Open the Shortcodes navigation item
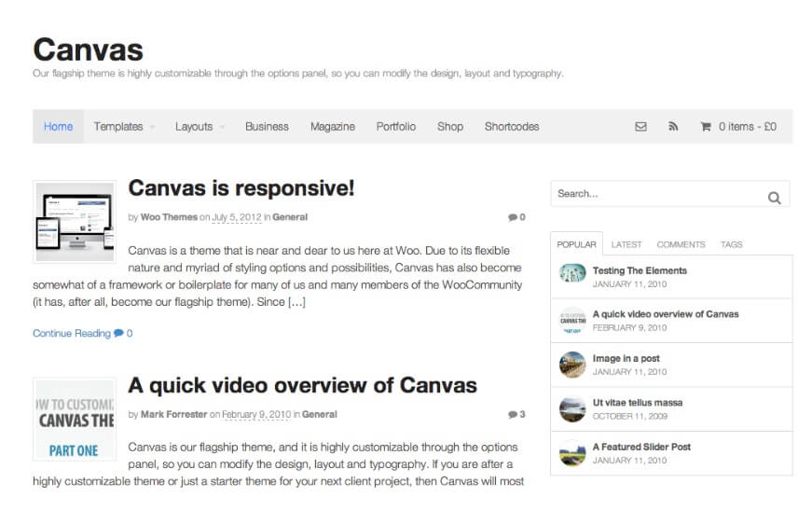812x524 pixels. (512, 127)
